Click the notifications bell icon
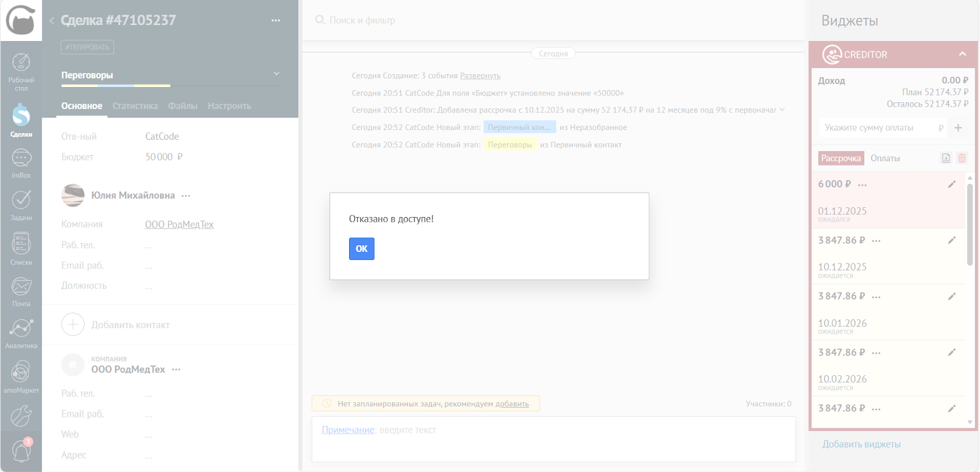The height and width of the screenshot is (472, 980). pos(21,452)
